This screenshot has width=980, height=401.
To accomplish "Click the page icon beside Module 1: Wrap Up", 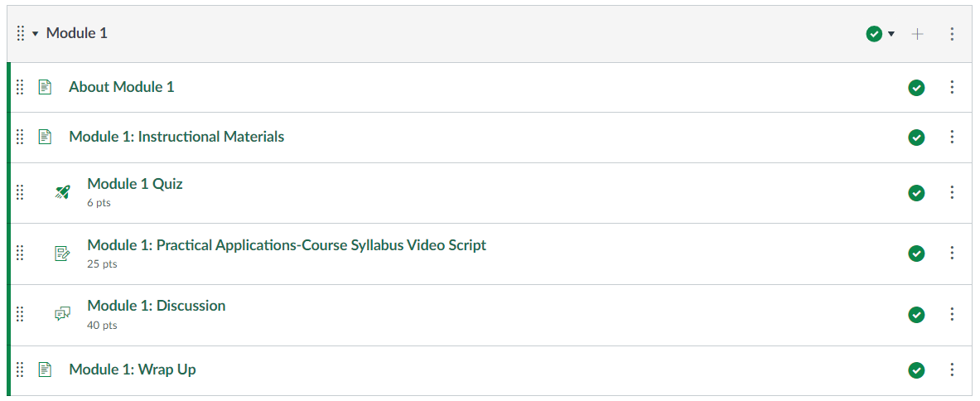I will (x=46, y=370).
